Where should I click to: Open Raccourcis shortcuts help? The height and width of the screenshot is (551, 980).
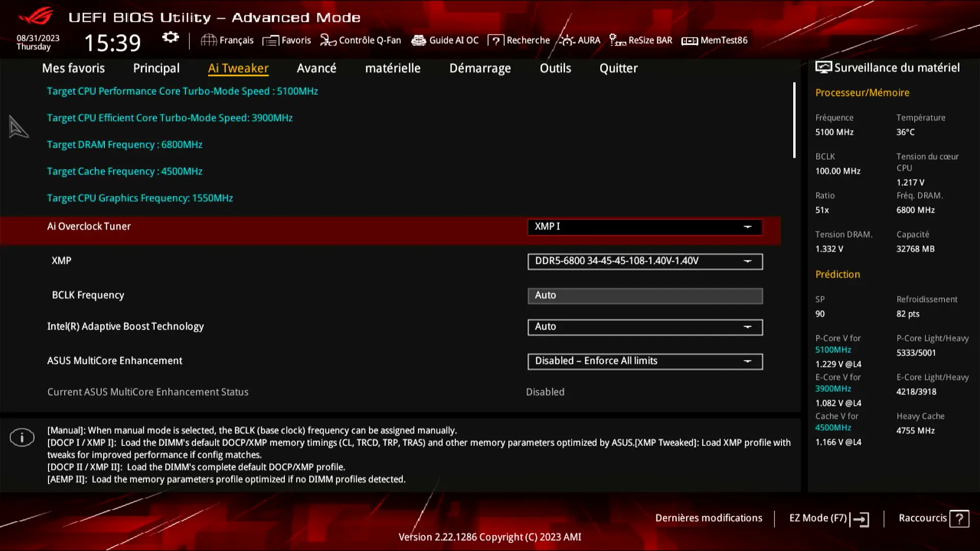(934, 518)
